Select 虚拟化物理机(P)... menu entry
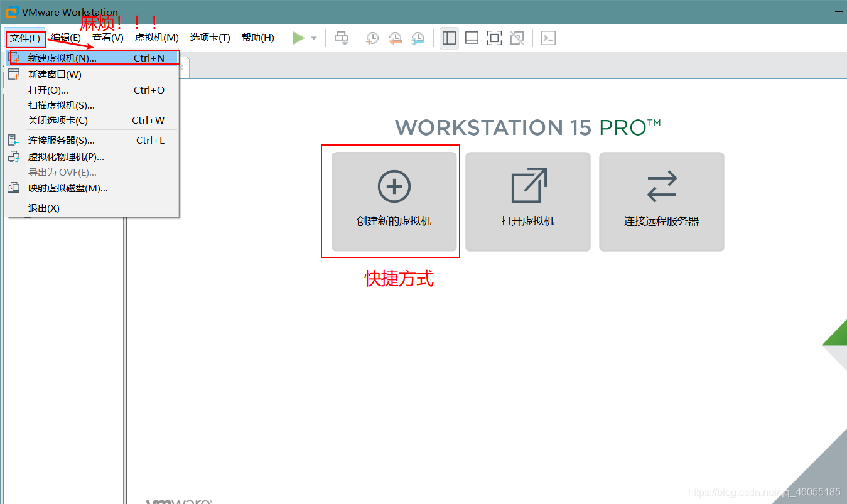The image size is (847, 504). point(92,157)
